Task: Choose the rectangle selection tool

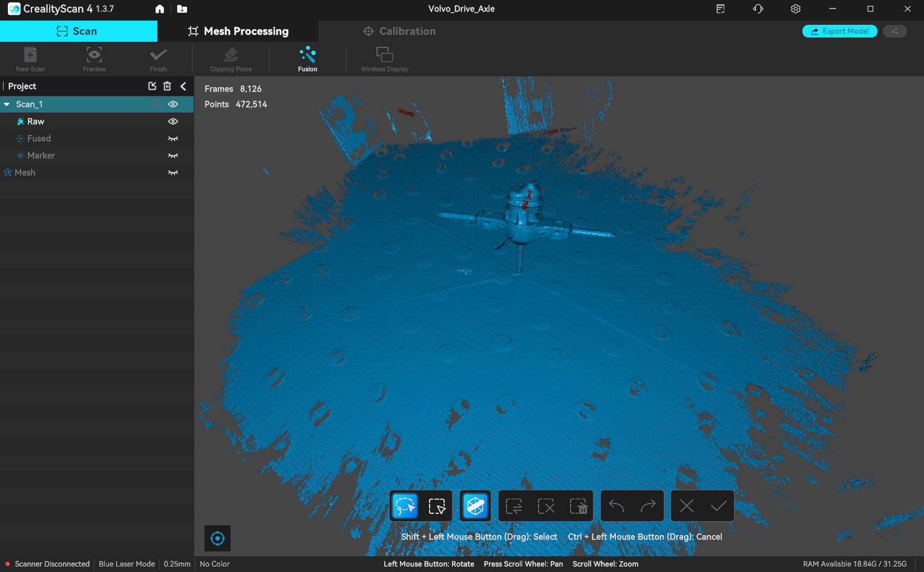Action: click(437, 506)
